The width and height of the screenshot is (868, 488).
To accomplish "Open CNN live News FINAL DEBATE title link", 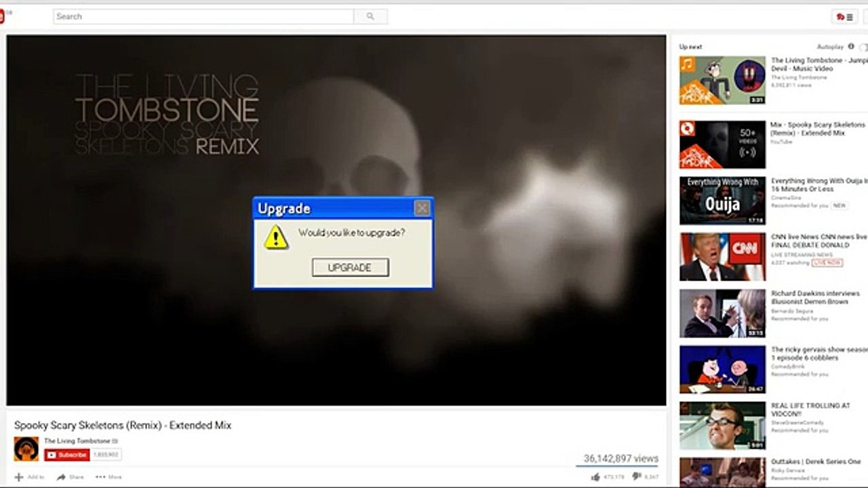I will pos(818,241).
